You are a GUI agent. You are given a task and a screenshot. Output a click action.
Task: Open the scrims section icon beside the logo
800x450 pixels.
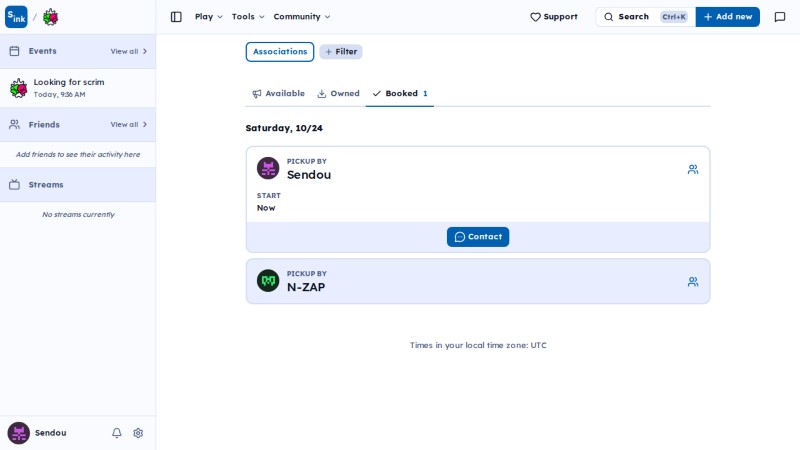50,17
